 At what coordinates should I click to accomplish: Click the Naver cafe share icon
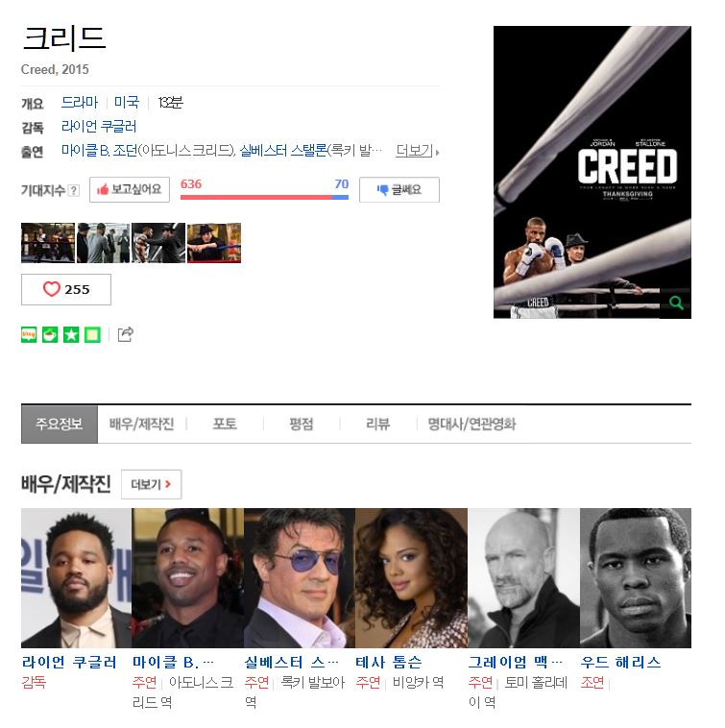(x=50, y=334)
